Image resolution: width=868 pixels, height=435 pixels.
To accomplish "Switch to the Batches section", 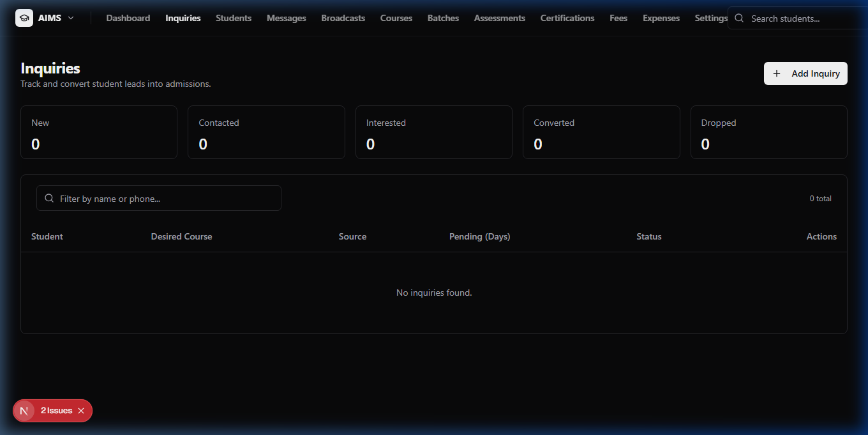I will point(444,18).
